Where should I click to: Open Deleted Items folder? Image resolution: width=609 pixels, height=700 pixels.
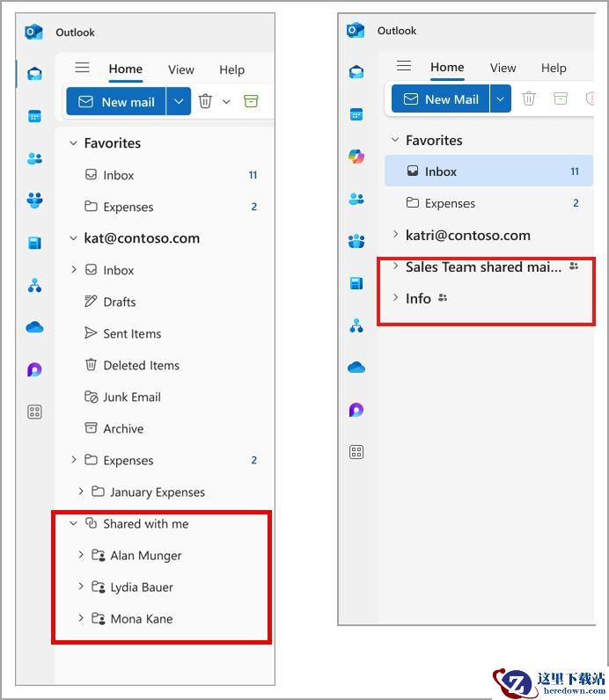point(165,365)
